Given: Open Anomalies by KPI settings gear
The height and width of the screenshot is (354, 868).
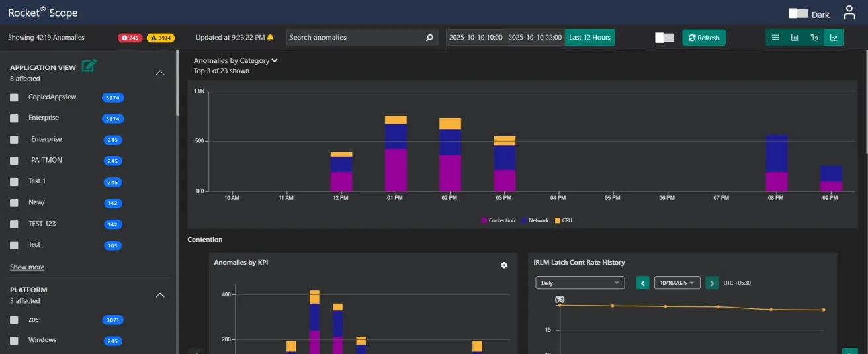Looking at the screenshot, I should 504,265.
